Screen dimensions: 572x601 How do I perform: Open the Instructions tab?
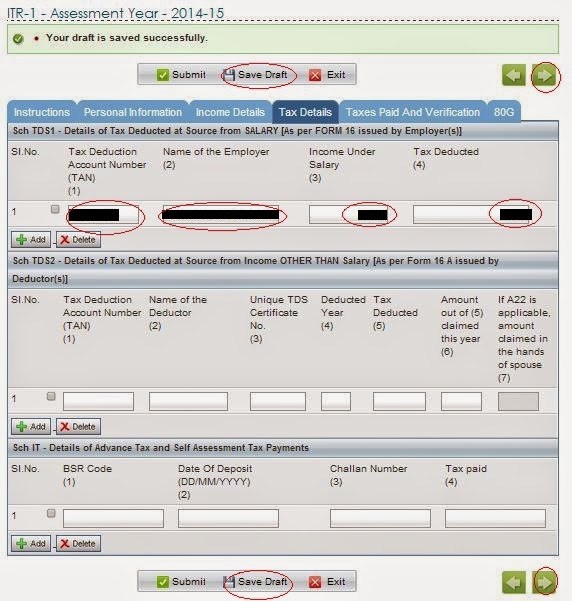42,112
